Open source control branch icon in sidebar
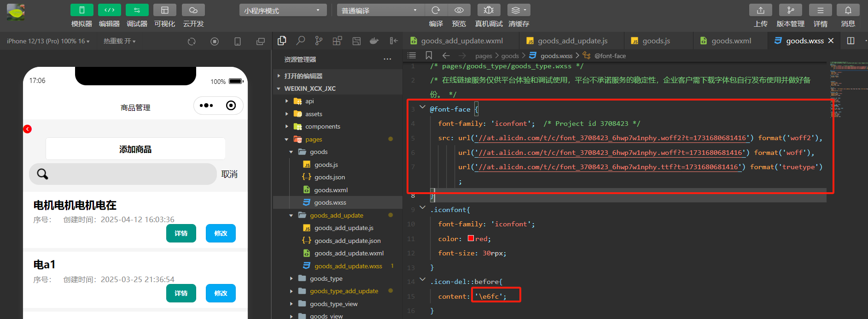This screenshot has height=319, width=868. [319, 41]
